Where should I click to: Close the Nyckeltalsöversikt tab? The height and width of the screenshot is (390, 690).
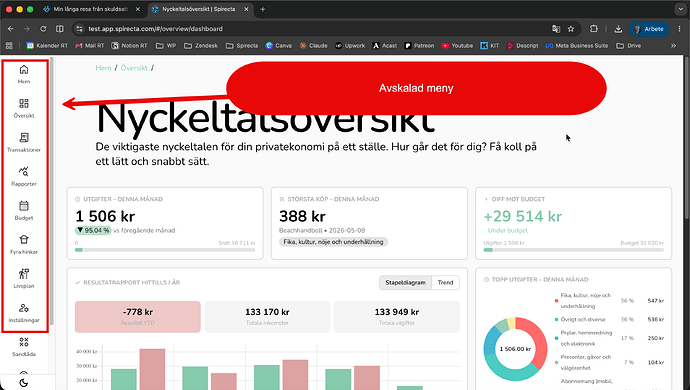click(x=246, y=9)
